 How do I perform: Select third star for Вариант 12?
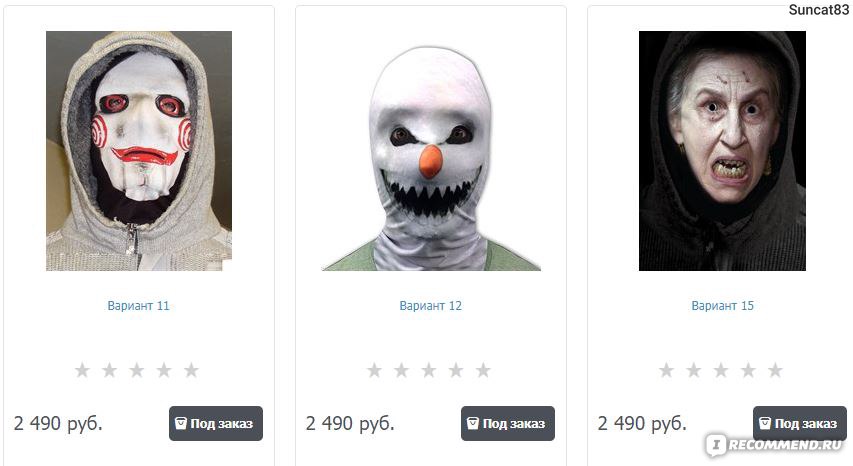(x=429, y=370)
